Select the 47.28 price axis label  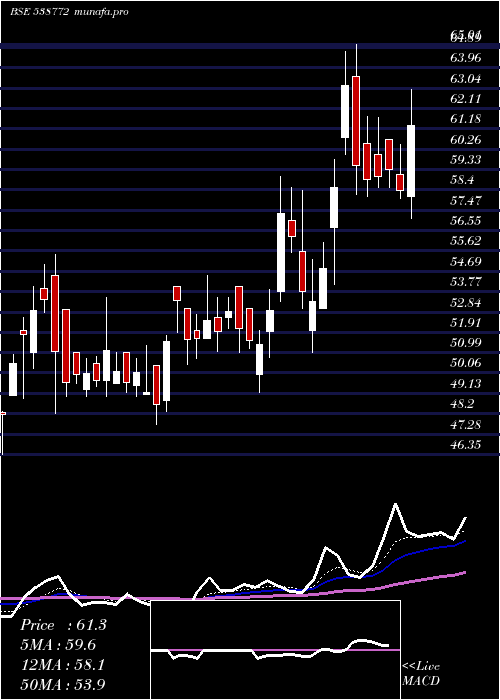pyautogui.click(x=466, y=424)
